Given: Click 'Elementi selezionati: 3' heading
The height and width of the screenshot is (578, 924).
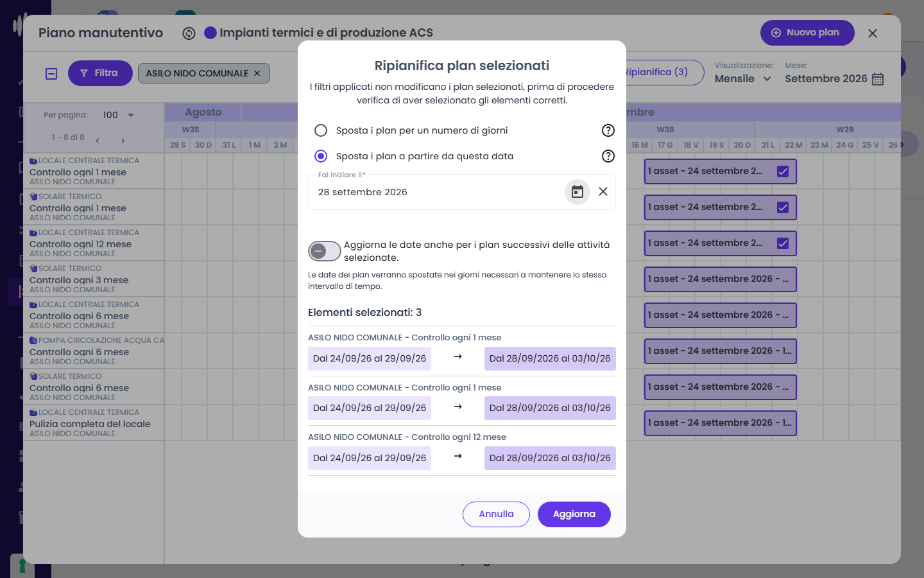Looking at the screenshot, I should [364, 313].
